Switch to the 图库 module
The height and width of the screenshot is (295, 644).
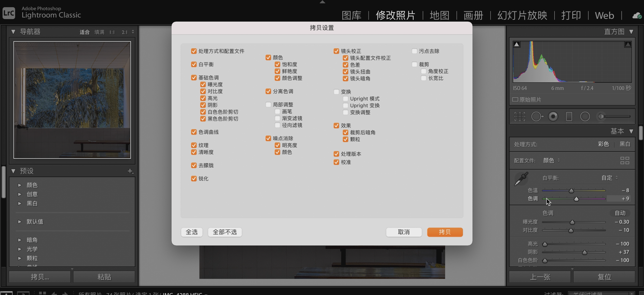[x=351, y=15]
